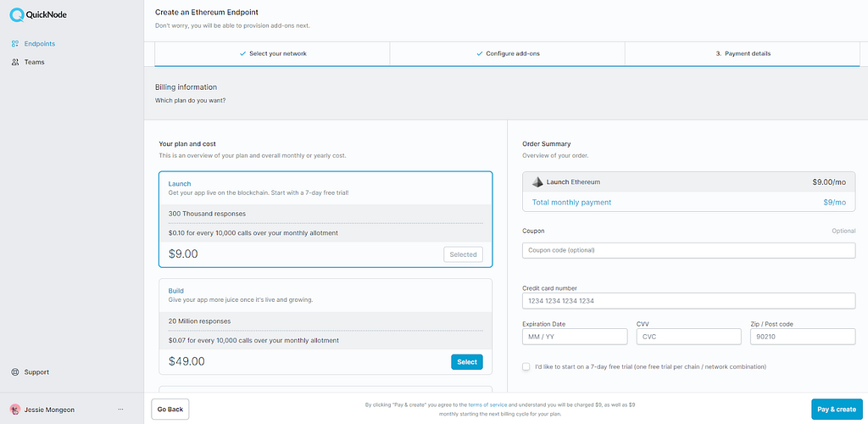Click the Build plan title
Screen dimensions: 868x424
point(176,291)
